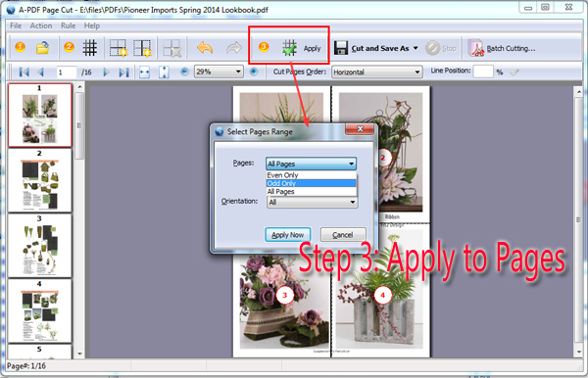Click the Batch Cutting PDF icon
588x378 pixels.
coord(475,48)
